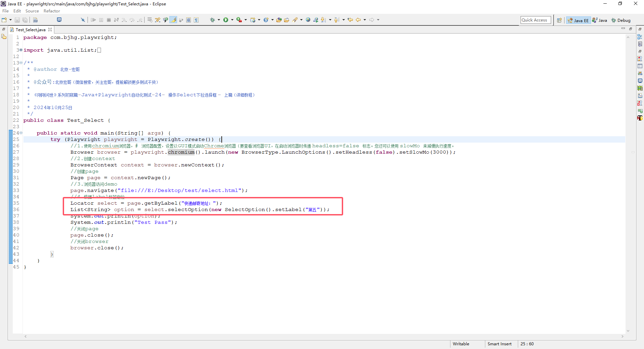The height and width of the screenshot is (349, 644).
Task: Click the vertical scrollbar down arrow
Action: [x=628, y=331]
